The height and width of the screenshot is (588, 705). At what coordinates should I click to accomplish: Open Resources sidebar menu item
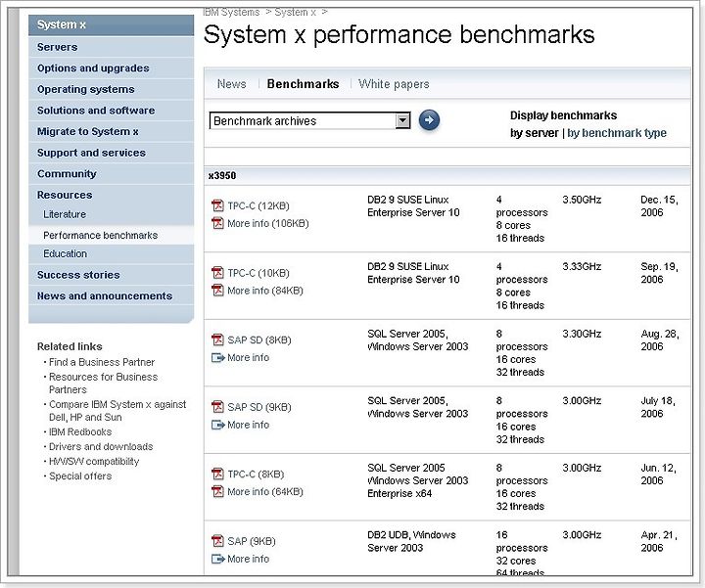click(111, 195)
